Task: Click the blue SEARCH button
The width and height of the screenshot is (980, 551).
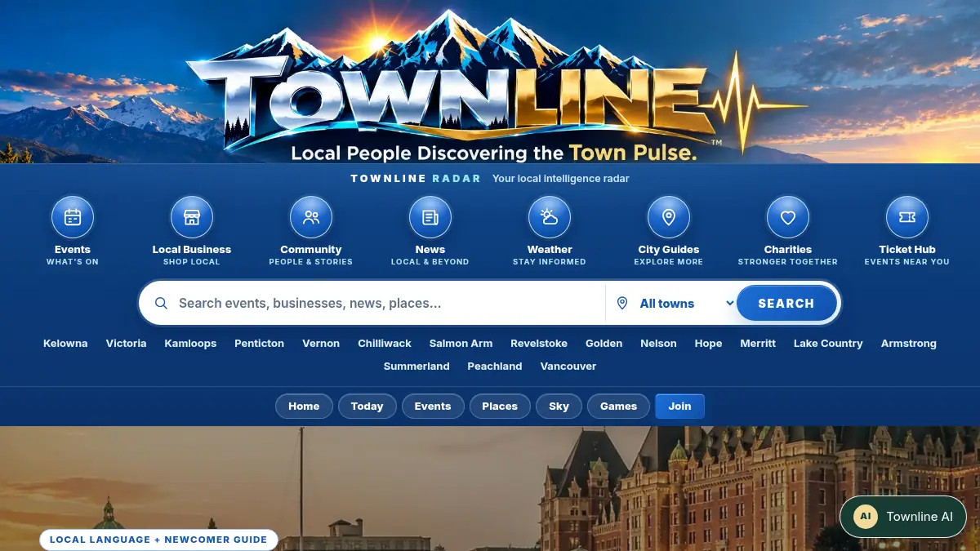Action: 786,303
